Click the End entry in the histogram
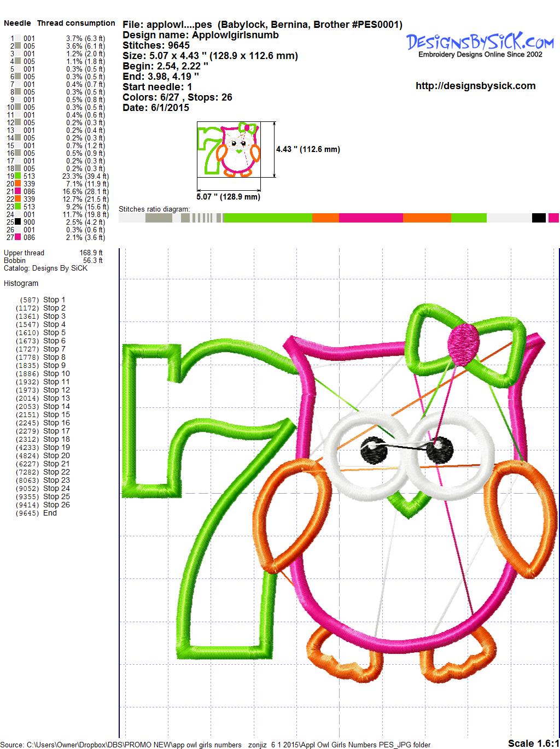 [50, 513]
